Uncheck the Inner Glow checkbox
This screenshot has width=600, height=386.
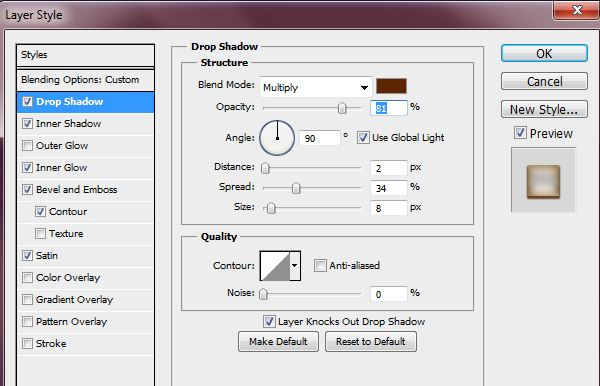click(x=27, y=168)
